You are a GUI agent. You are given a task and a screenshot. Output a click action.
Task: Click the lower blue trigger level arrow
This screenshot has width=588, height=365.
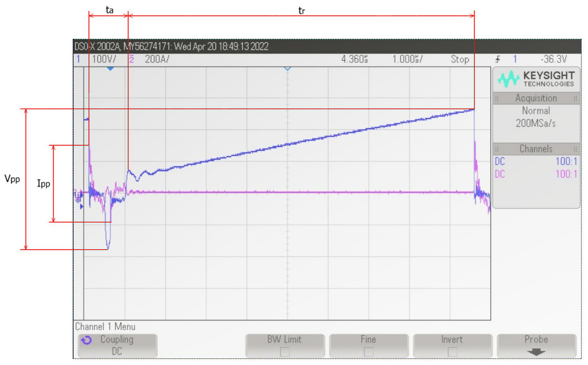click(x=82, y=207)
